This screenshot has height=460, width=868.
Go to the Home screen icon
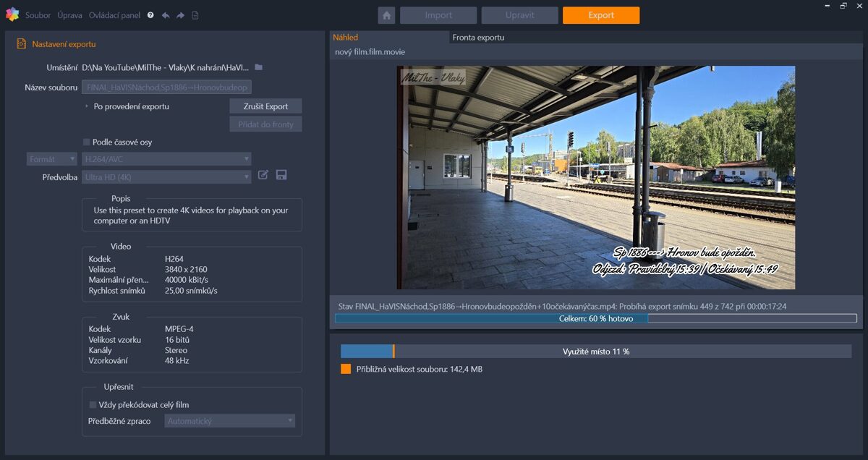(386, 15)
